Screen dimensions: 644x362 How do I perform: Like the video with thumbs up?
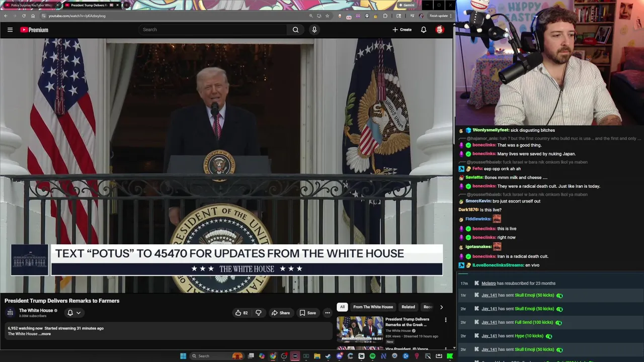coord(242,313)
